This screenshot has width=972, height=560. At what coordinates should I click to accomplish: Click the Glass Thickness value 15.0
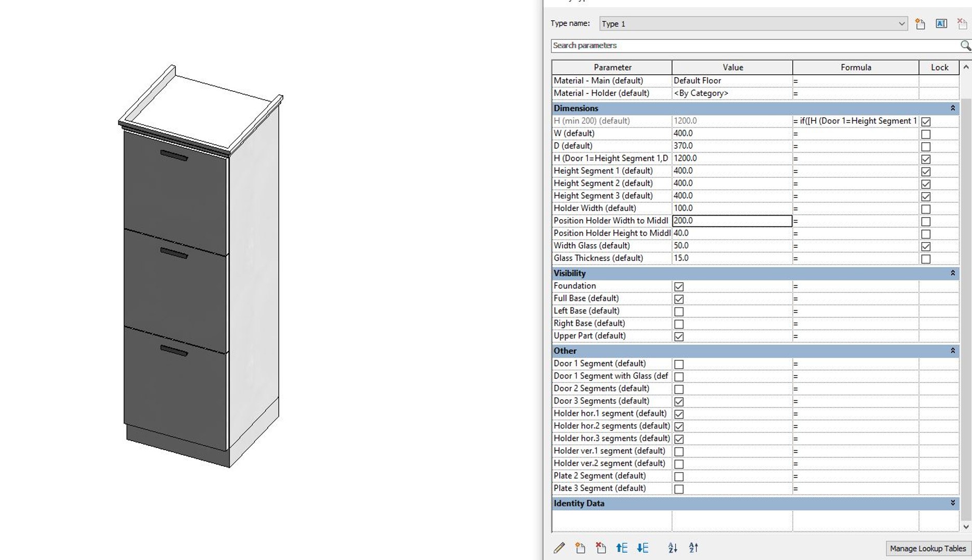point(732,258)
